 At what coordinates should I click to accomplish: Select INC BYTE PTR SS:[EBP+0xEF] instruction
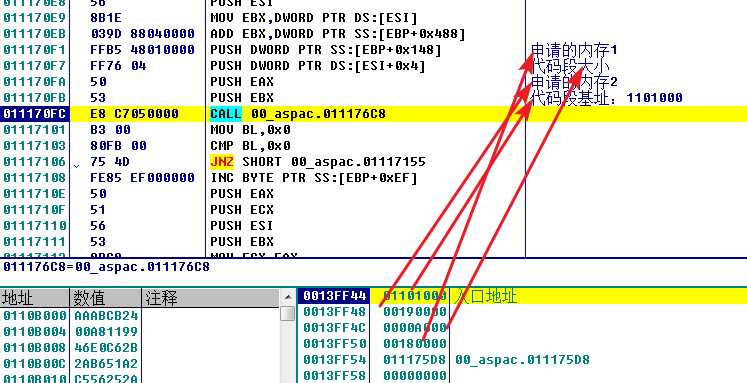pos(313,178)
